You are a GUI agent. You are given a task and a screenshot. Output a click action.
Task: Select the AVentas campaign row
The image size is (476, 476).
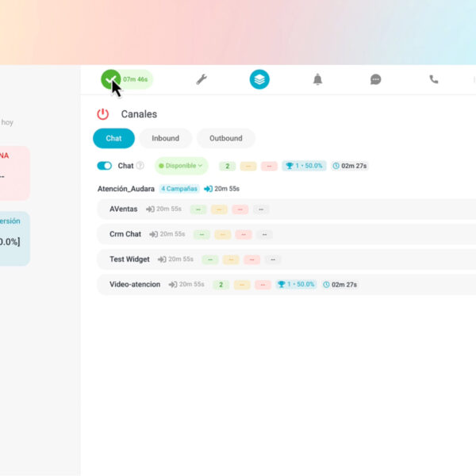286,209
